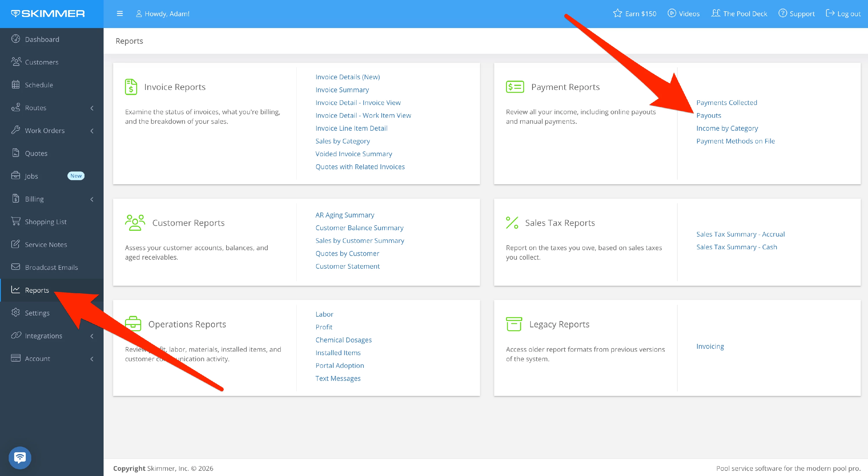Expand the Routes submenu chevron
The height and width of the screenshot is (476, 868).
click(x=92, y=108)
